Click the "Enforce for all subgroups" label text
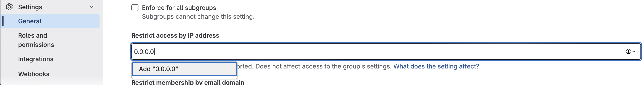Image resolution: width=644 pixels, height=85 pixels. (179, 8)
